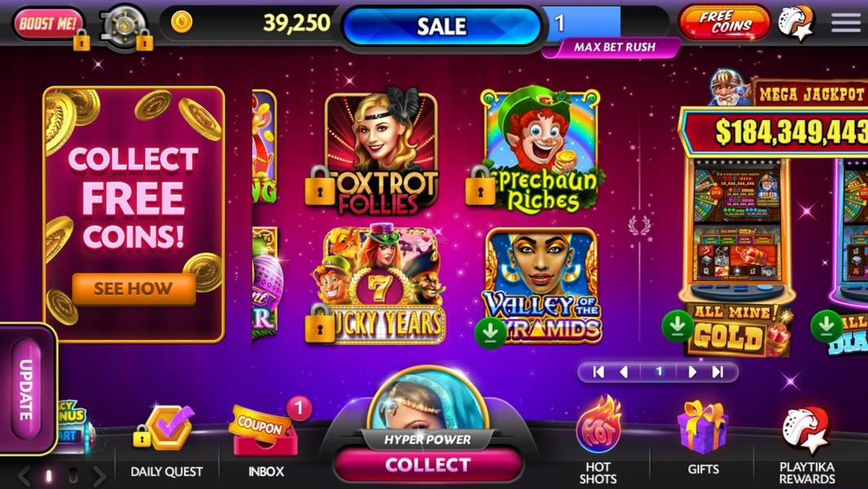Open the Hot Shots flame icon
Screen dimensions: 868x489
[x=598, y=425]
